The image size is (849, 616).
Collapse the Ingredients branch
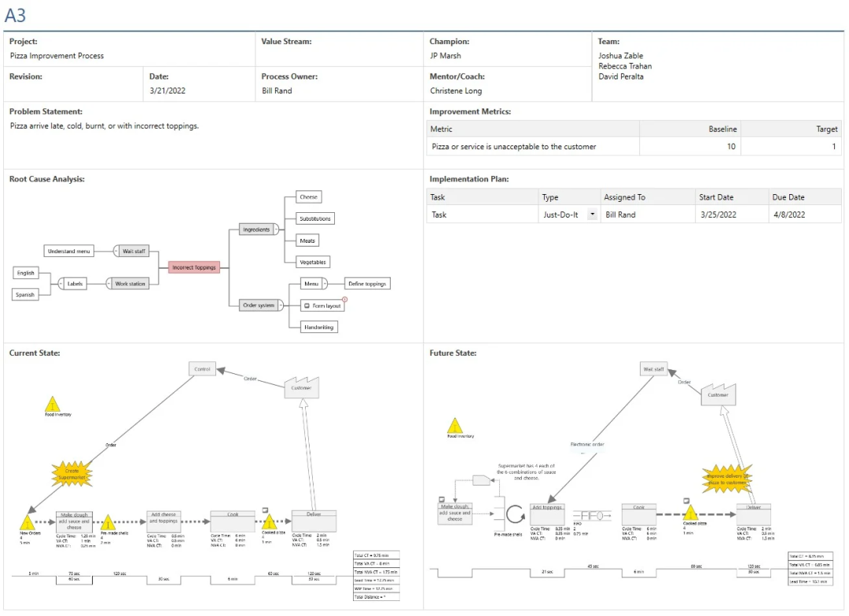(x=276, y=229)
